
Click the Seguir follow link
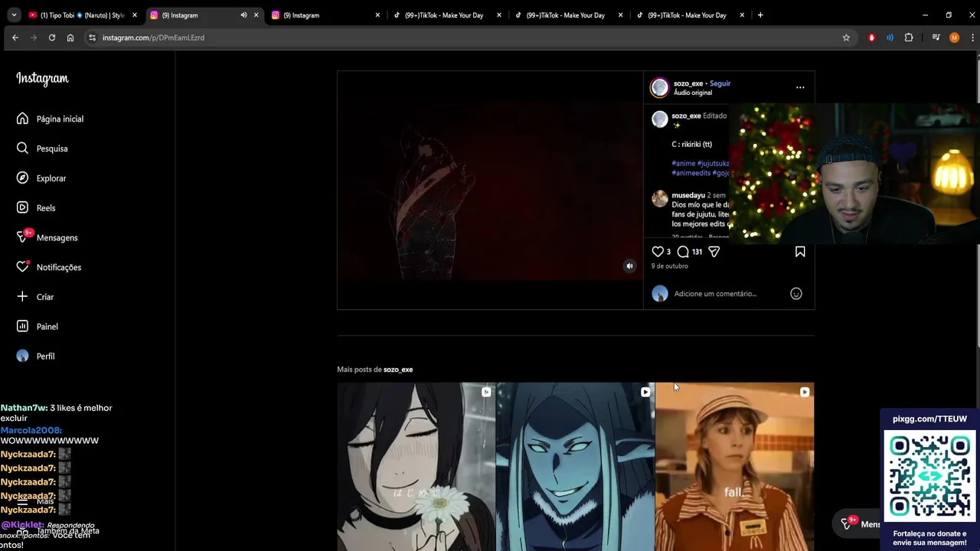(720, 83)
